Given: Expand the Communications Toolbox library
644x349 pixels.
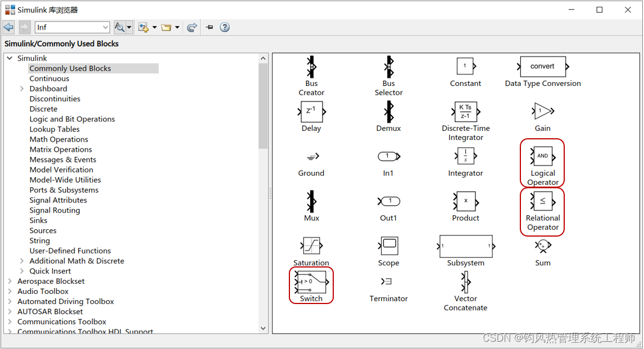Looking at the screenshot, I should [x=10, y=322].
